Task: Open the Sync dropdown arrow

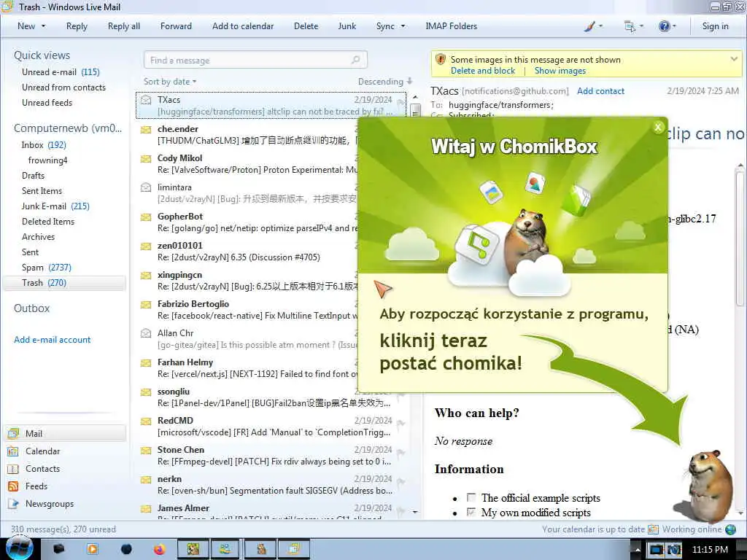Action: (403, 26)
